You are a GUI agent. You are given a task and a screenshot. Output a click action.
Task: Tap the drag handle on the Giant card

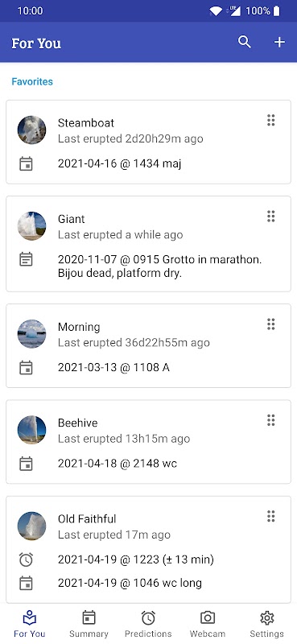[x=270, y=217]
